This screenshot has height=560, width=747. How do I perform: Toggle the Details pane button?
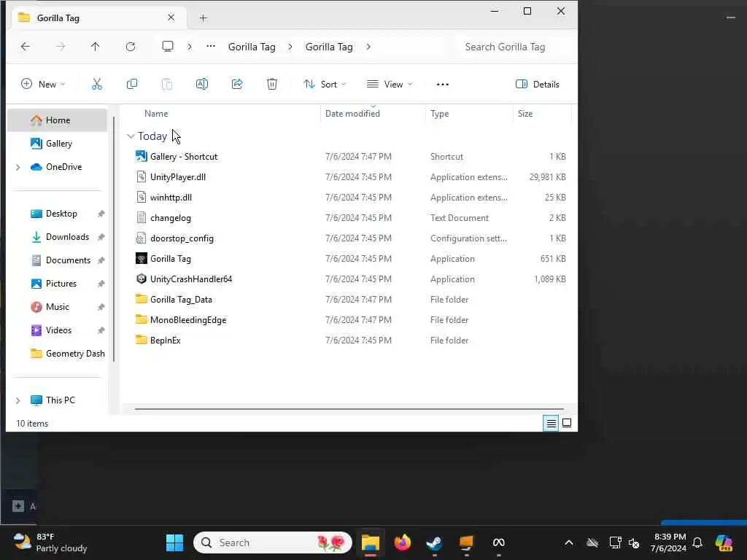tap(538, 85)
